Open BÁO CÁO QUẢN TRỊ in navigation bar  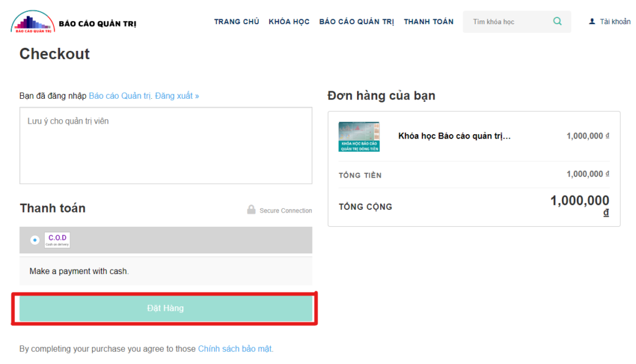pyautogui.click(x=357, y=22)
